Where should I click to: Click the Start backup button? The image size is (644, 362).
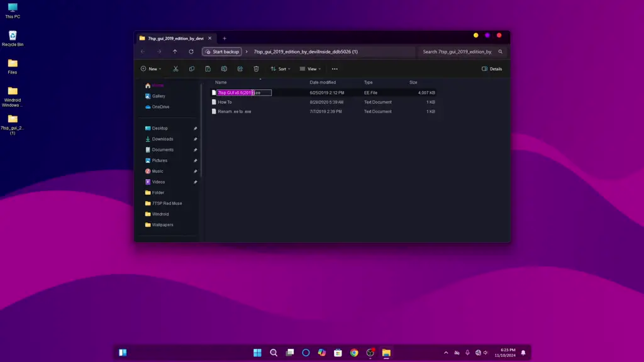[221, 52]
